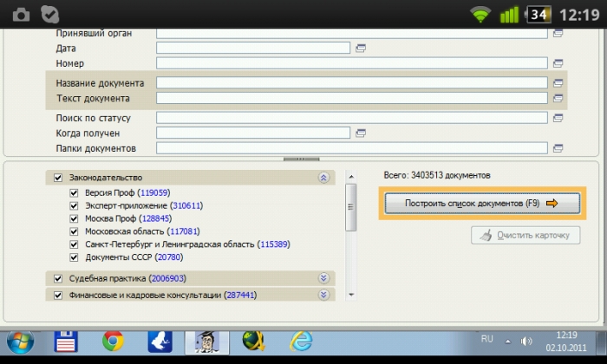Open dictionary icon for Название документа field
Screen dimensions: 607x364
coord(558,83)
